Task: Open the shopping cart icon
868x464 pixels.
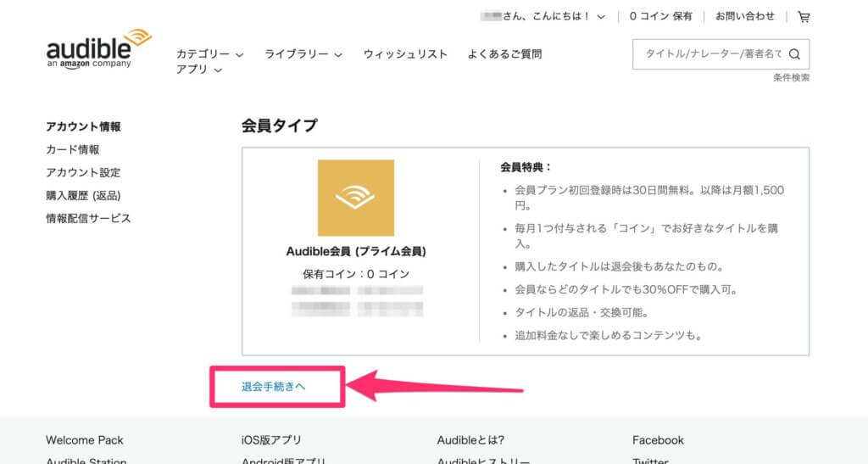Action: click(804, 16)
